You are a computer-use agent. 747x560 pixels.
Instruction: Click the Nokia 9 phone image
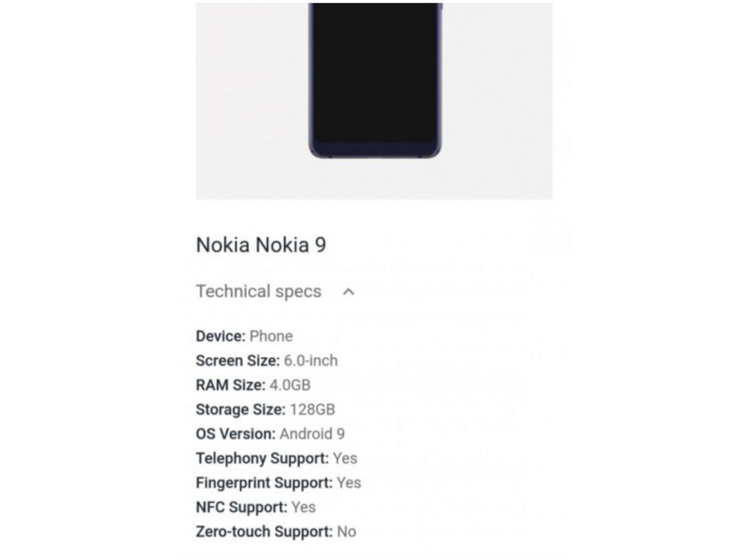(x=375, y=80)
